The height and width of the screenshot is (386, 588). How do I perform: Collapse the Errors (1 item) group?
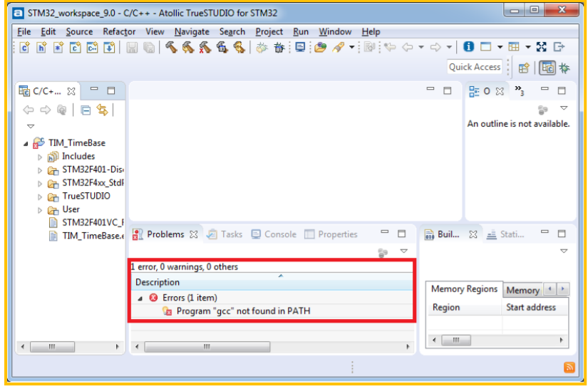coord(140,298)
